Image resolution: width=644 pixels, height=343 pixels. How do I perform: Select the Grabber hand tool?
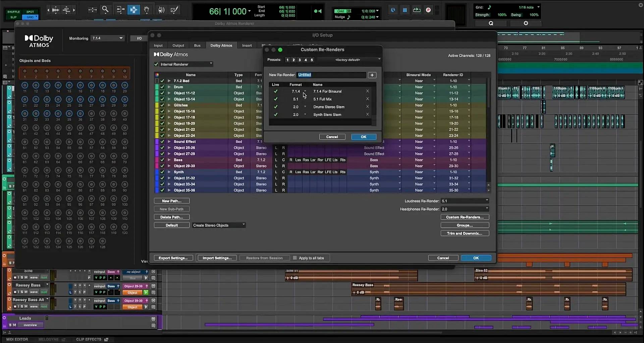click(x=147, y=10)
